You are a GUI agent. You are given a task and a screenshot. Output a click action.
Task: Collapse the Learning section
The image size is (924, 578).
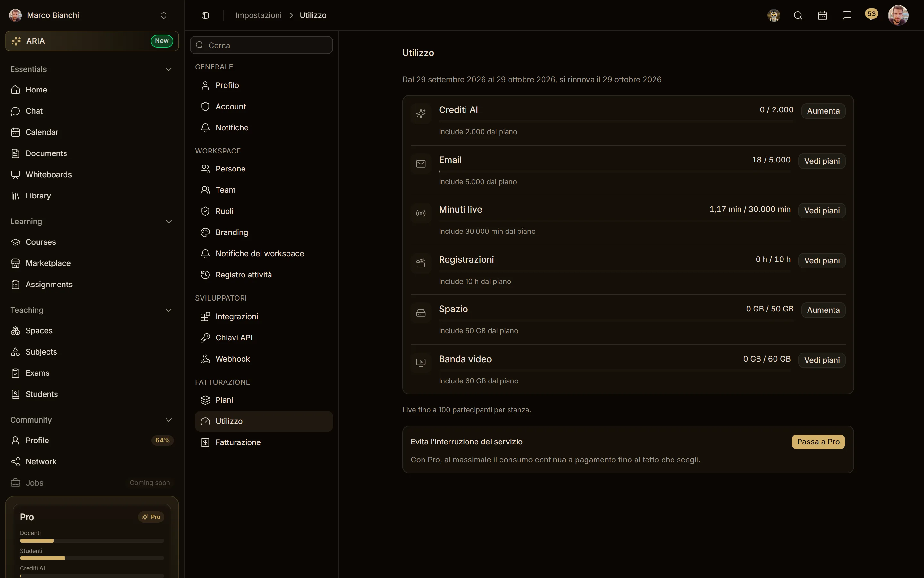pos(168,221)
